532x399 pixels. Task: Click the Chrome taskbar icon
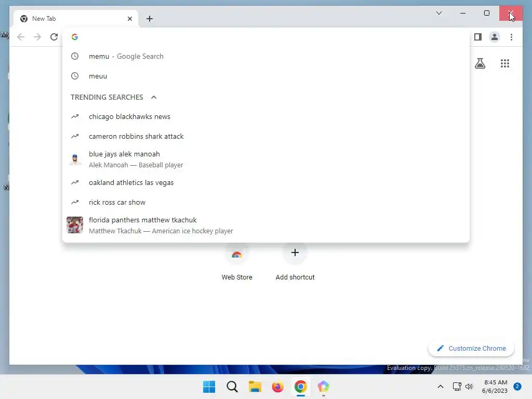(301, 387)
